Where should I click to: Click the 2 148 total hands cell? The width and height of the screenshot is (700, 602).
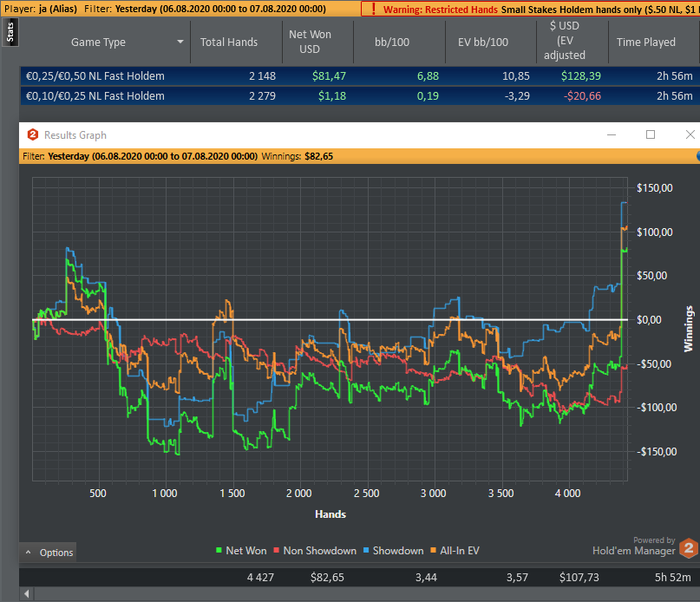pos(262,76)
